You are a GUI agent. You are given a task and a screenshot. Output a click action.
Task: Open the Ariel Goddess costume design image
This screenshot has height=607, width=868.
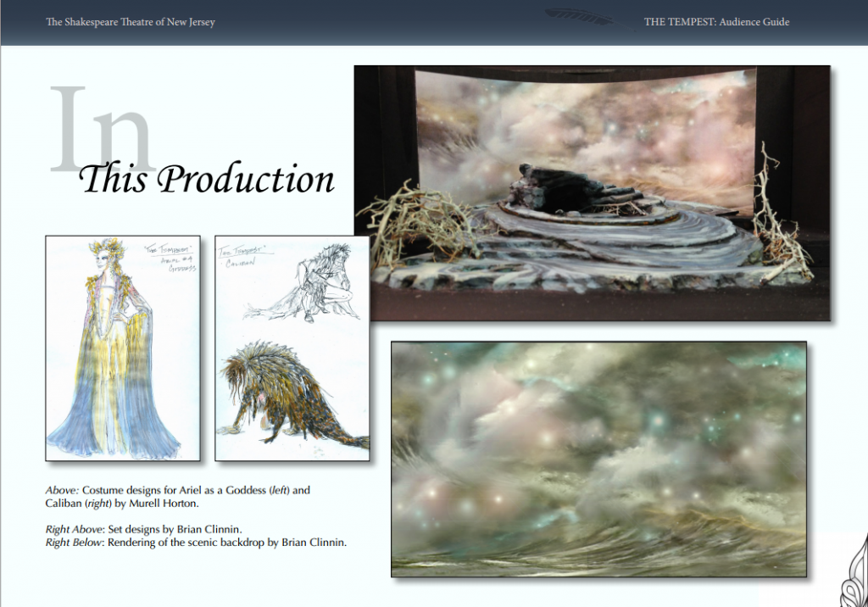pos(123,348)
